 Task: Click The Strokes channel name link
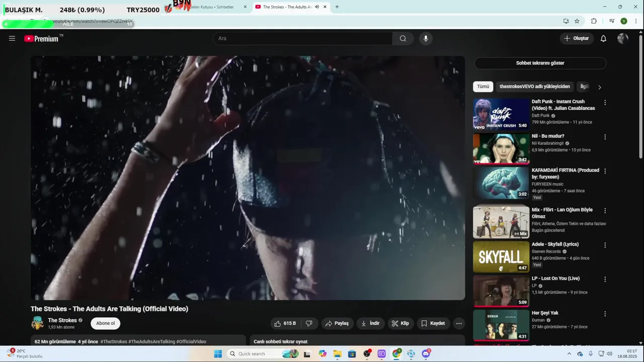[62, 320]
